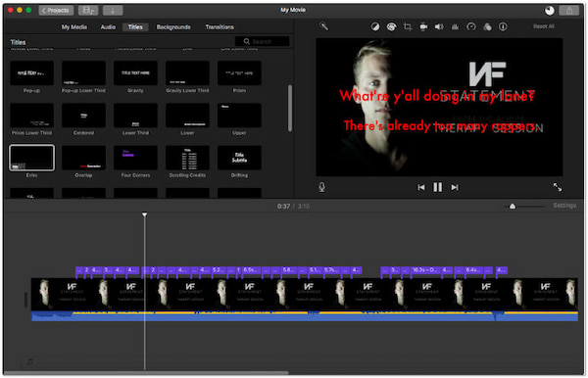
Task: Click the red lyric title text in viewer
Action: pyautogui.click(x=437, y=111)
